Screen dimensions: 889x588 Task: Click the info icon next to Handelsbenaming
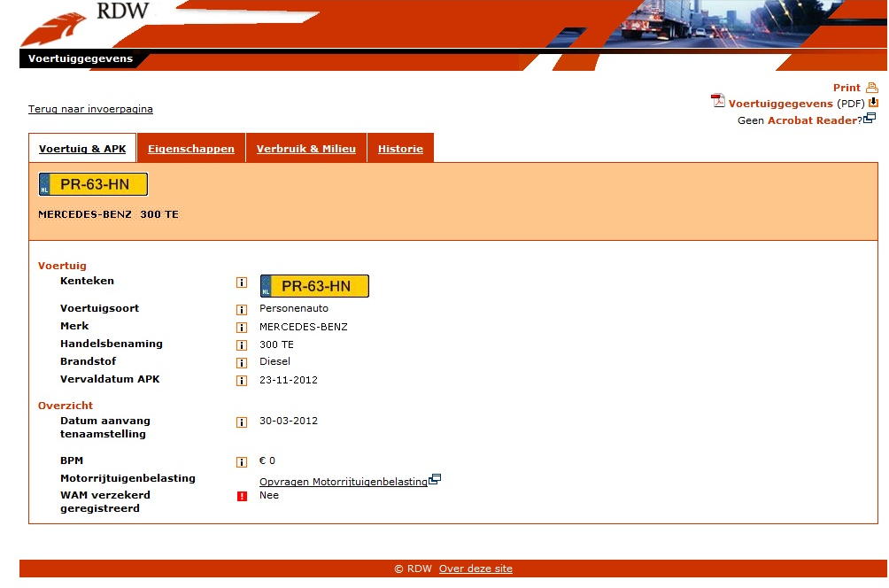[x=241, y=345]
